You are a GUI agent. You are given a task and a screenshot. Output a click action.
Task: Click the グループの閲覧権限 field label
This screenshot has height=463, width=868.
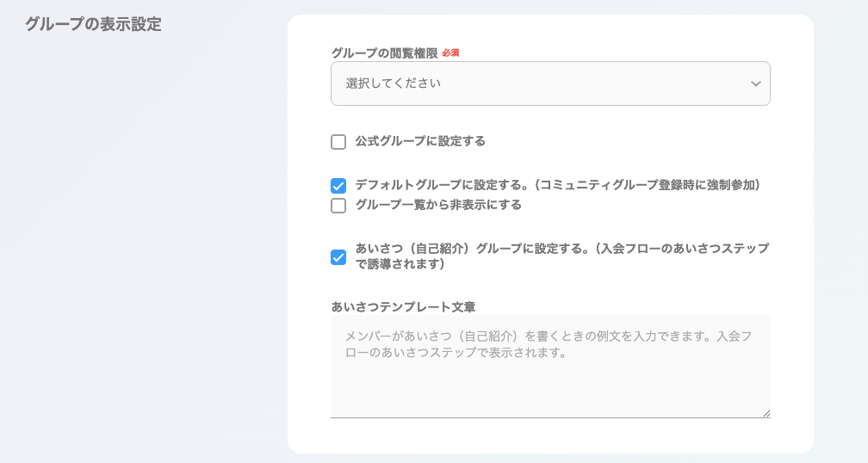pos(384,53)
